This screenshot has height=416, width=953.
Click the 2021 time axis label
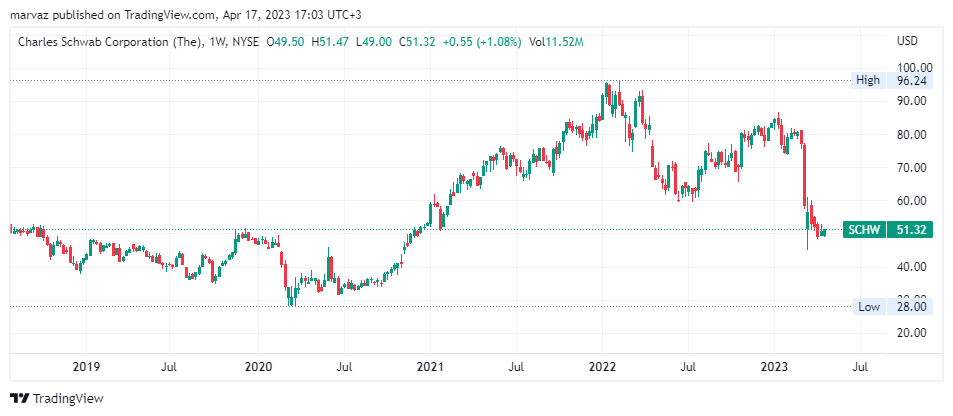[x=430, y=367]
